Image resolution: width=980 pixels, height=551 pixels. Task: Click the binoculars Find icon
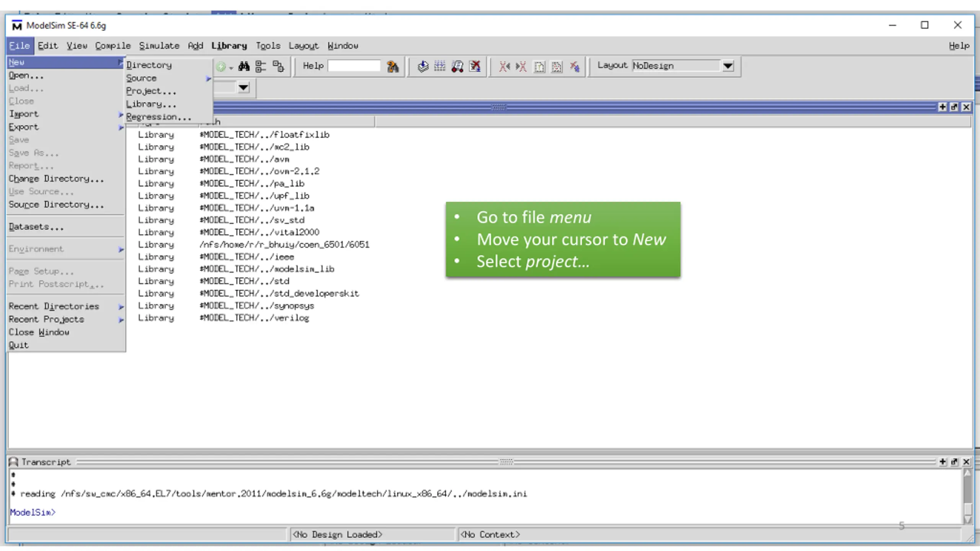point(244,67)
